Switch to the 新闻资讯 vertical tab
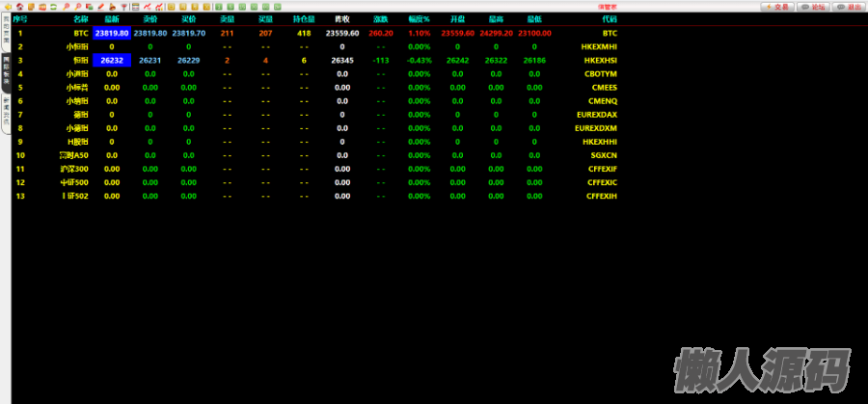The image size is (868, 404). click(6, 113)
